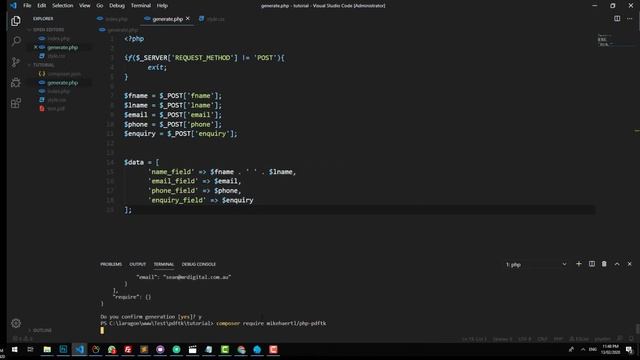Open File Explorer from the taskbar
Viewport: 640px width, 360px height.
coord(47,350)
